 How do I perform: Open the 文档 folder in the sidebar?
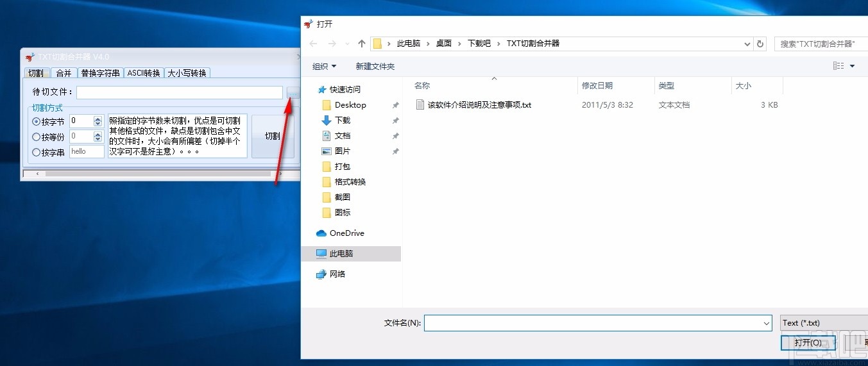[x=343, y=135]
